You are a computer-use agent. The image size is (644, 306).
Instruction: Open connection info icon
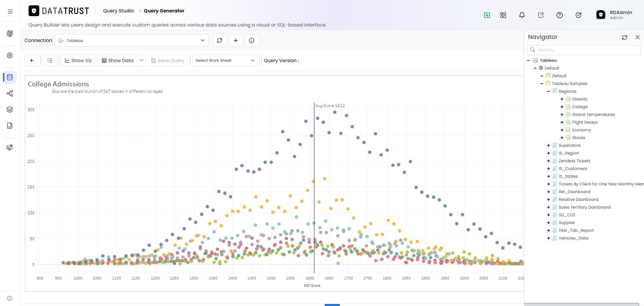coord(251,40)
